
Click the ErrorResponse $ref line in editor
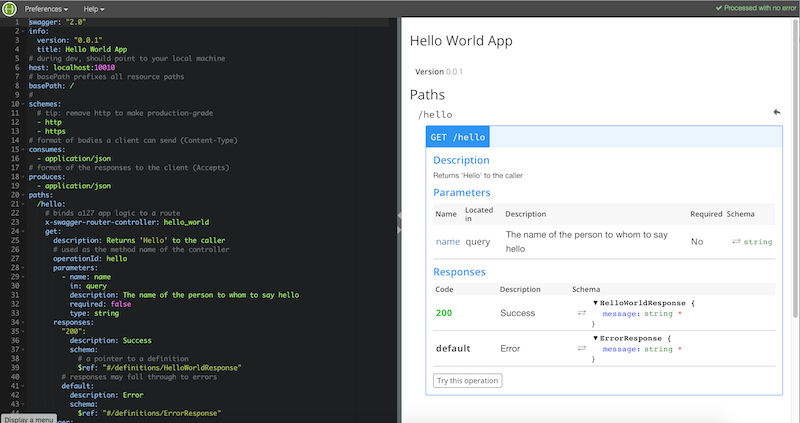click(149, 413)
